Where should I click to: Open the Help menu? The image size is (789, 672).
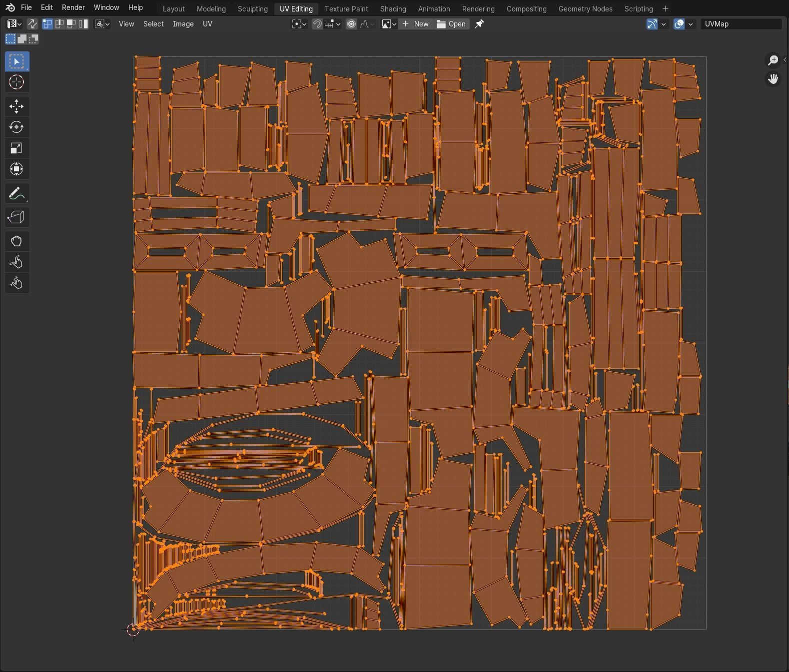click(135, 8)
